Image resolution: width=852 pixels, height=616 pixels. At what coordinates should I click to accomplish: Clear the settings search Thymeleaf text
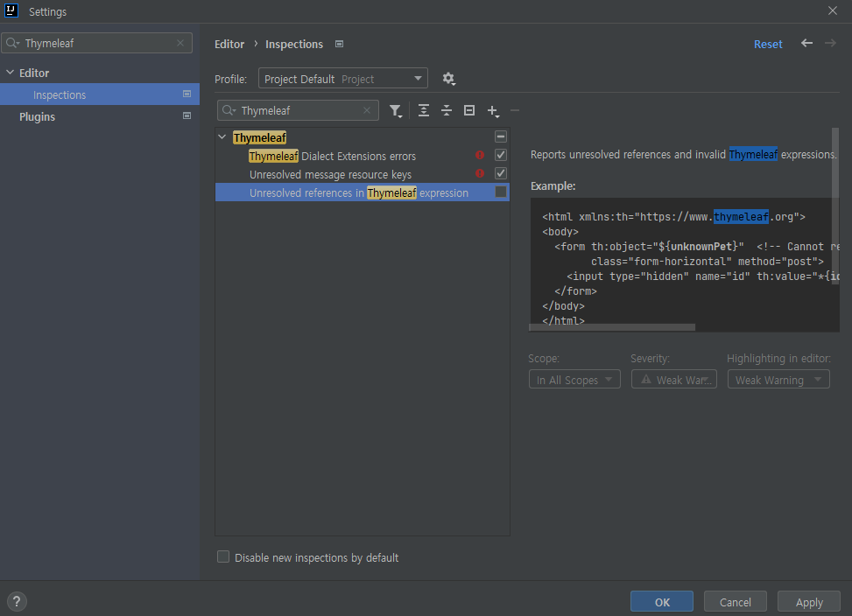[x=180, y=43]
